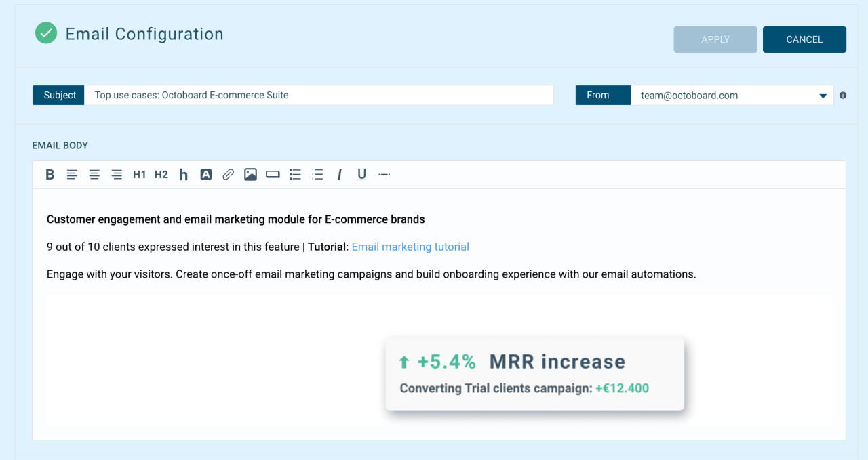Click the bold headline about customer engagement
The width and height of the screenshot is (868, 460).
pos(236,219)
